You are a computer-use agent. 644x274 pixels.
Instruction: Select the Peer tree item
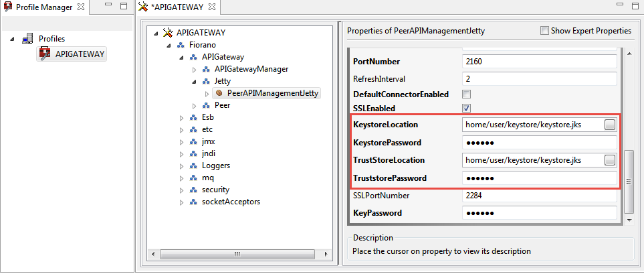[222, 105]
